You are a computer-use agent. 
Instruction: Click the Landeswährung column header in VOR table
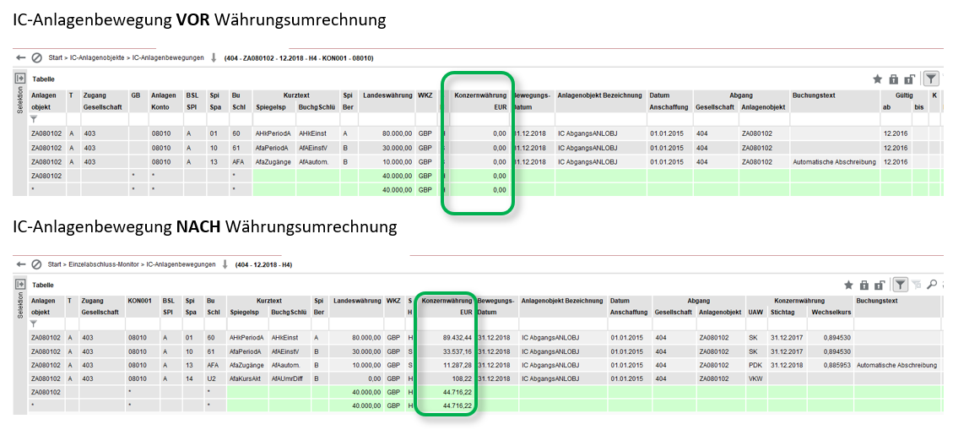point(387,95)
